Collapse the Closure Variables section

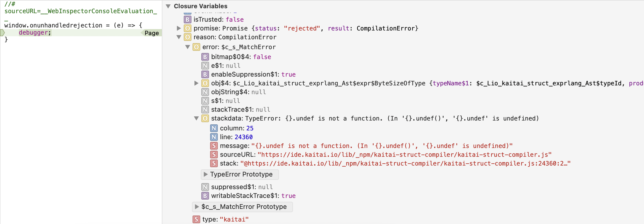point(168,6)
